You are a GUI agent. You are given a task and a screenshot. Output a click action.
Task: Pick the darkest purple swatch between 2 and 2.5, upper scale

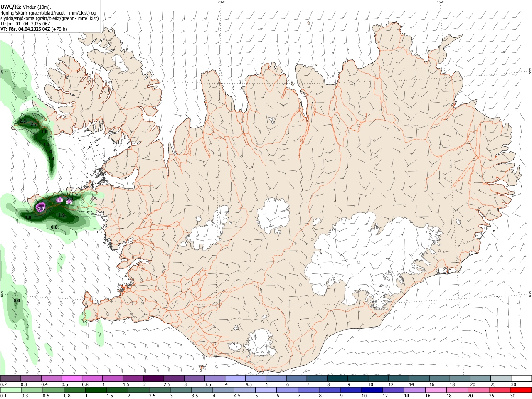153,379
